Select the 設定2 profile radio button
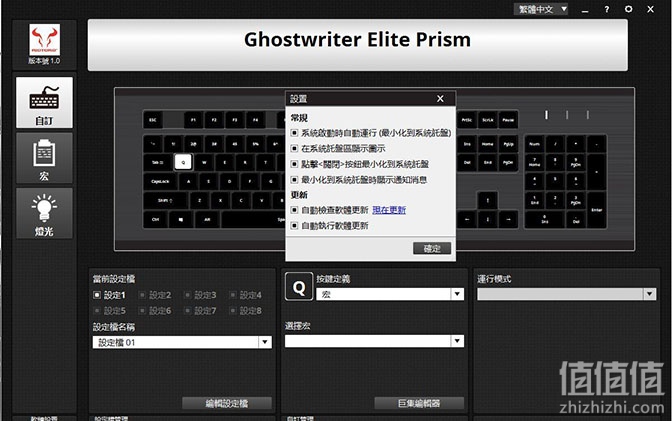This screenshot has width=672, height=421. 142,295
